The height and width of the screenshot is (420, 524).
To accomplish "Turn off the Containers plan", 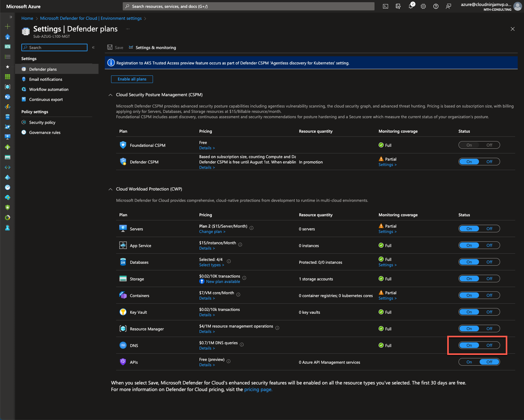I will coord(489,295).
